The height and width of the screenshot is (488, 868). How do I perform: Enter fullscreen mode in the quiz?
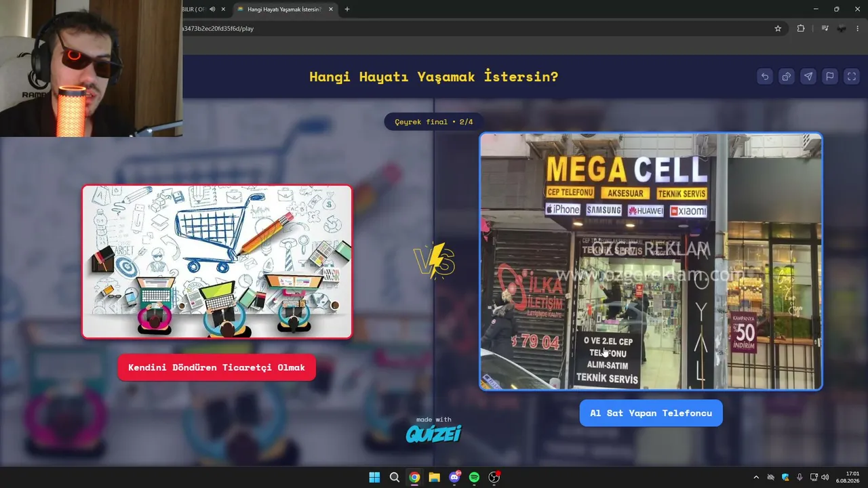[x=852, y=77]
